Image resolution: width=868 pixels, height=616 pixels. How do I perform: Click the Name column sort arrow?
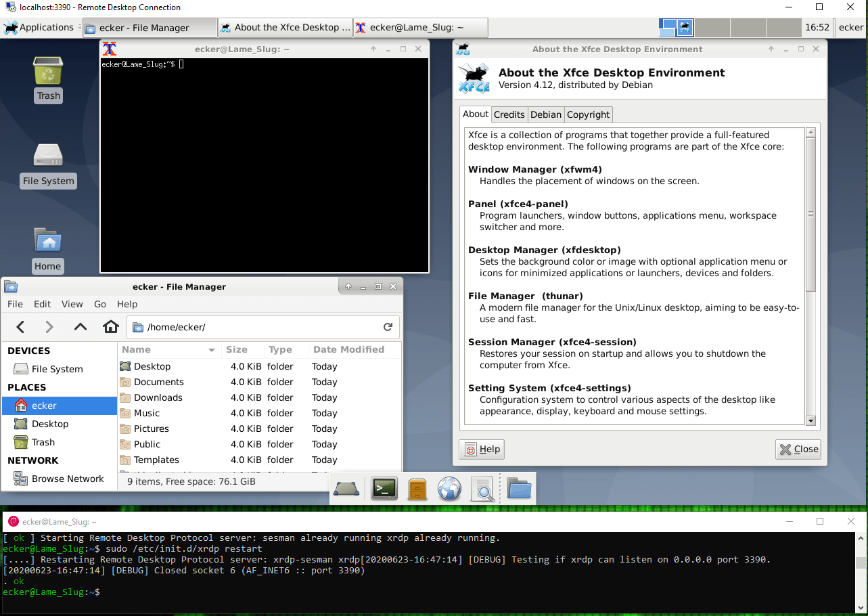coord(212,350)
